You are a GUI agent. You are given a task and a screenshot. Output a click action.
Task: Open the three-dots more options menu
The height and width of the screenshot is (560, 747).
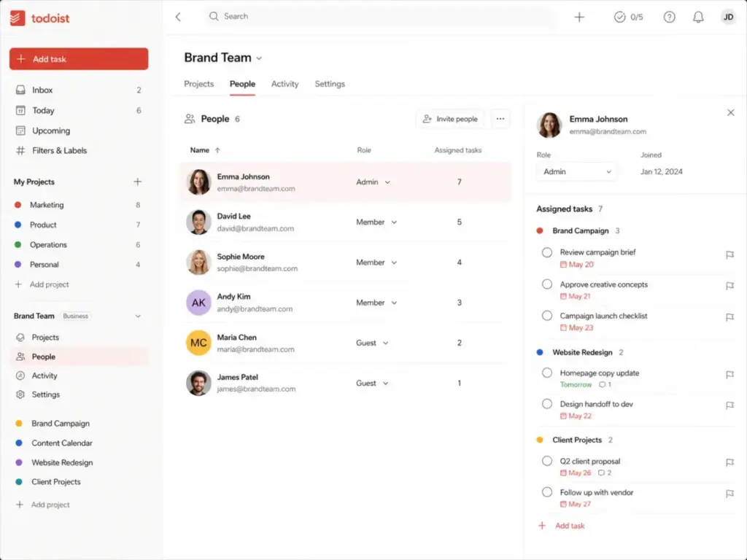[x=500, y=119]
